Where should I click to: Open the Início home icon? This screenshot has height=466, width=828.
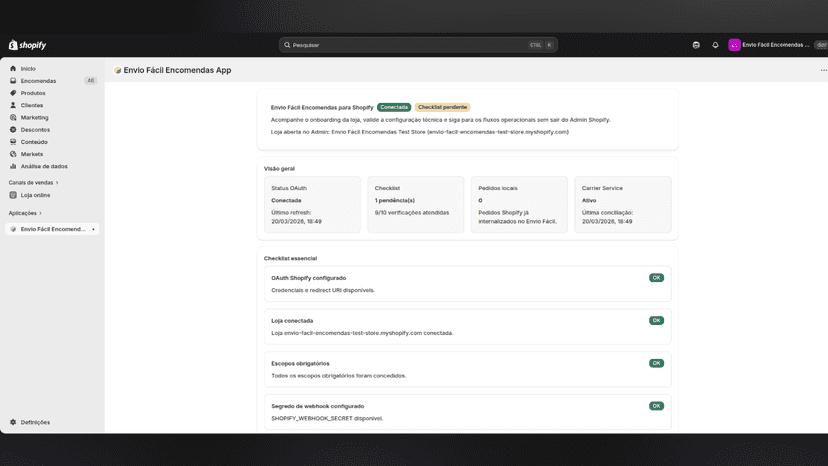[13, 69]
